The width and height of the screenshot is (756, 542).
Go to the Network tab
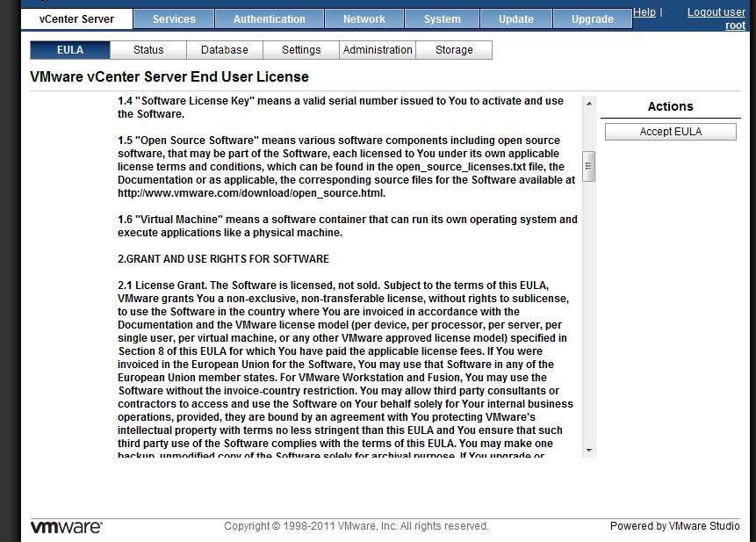(x=364, y=19)
